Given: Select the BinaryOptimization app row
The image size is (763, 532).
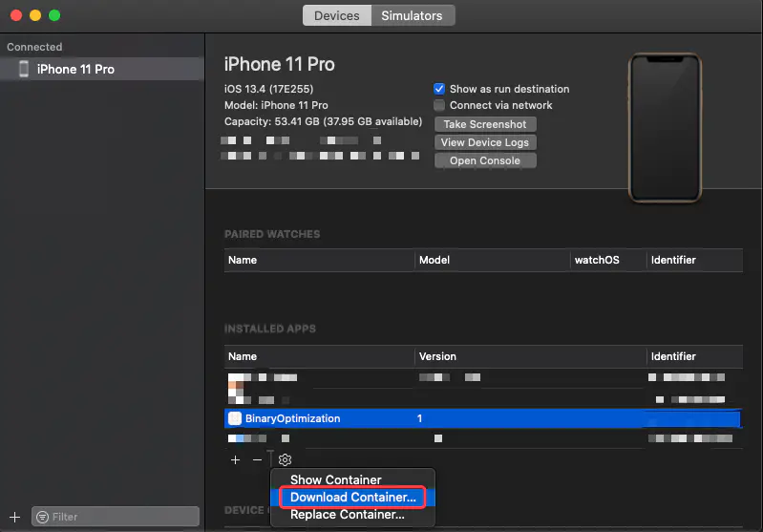Looking at the screenshot, I should 482,418.
